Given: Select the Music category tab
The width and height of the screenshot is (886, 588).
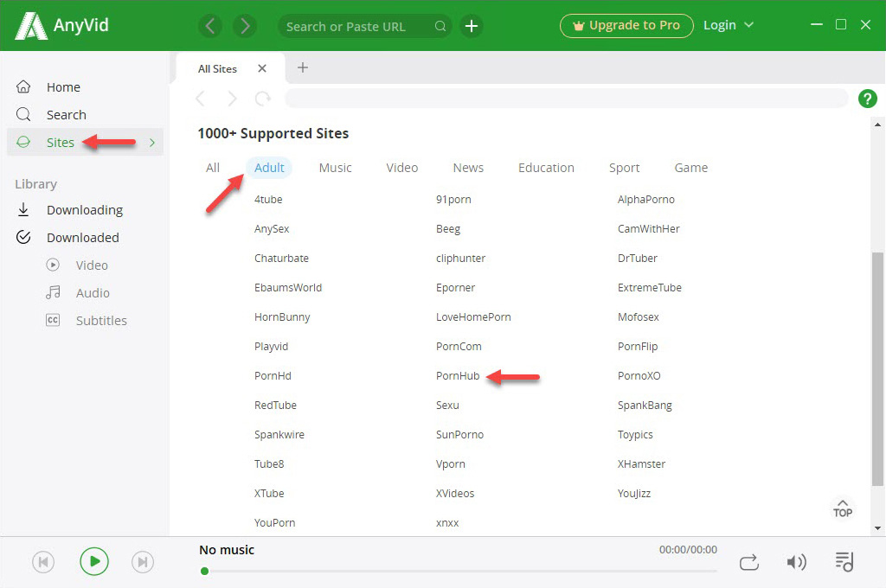Looking at the screenshot, I should tap(335, 168).
